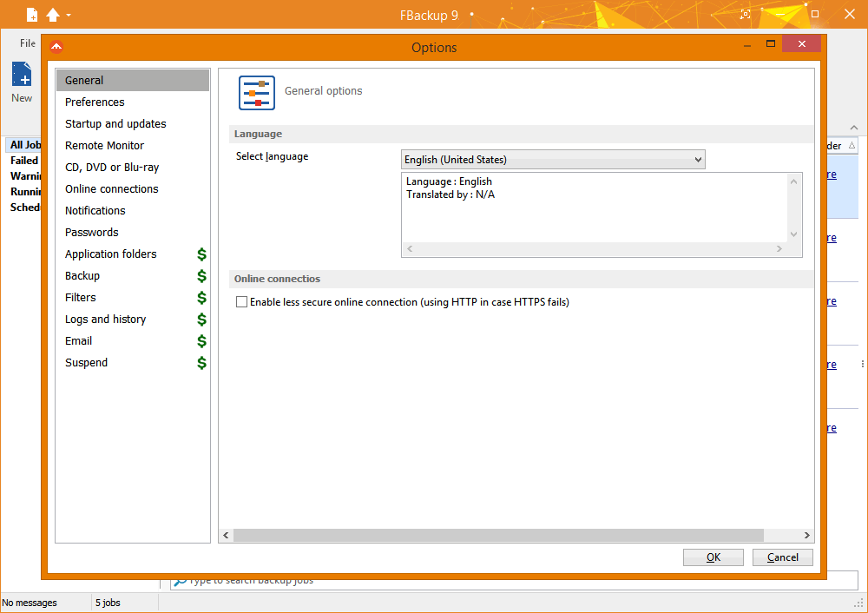Cancel the Options dialog

782,557
